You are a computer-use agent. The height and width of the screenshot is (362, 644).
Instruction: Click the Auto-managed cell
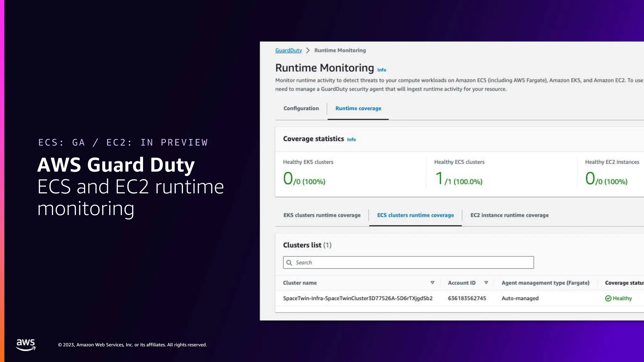click(x=520, y=298)
